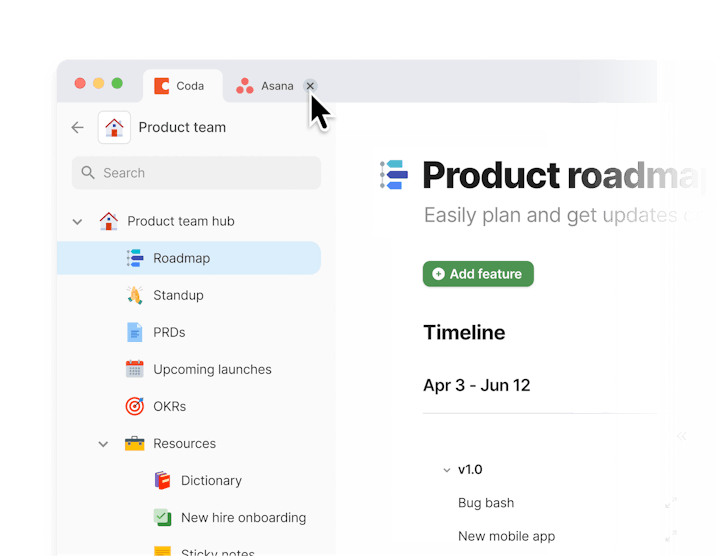The height and width of the screenshot is (557, 720).
Task: Click the back arrow beside Product team
Action: point(77,127)
